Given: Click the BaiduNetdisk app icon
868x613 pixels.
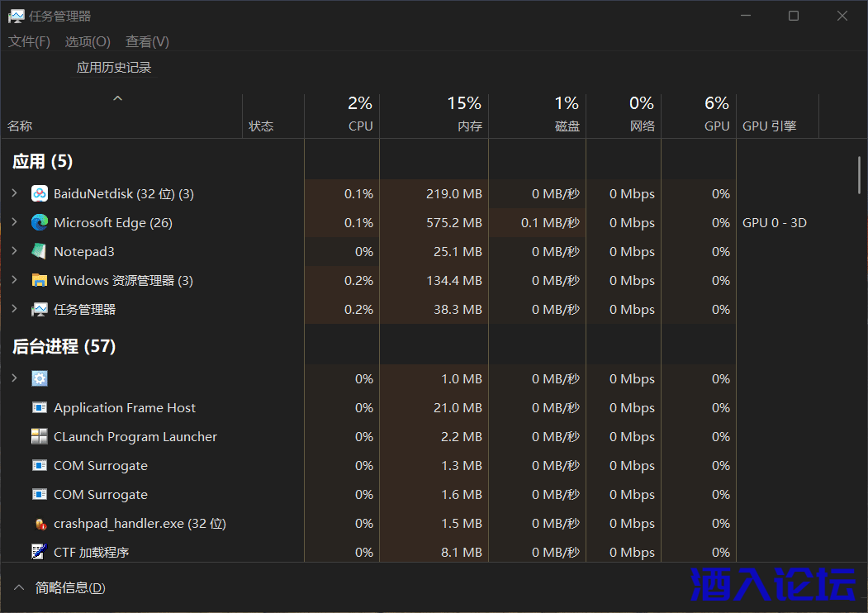Looking at the screenshot, I should pos(40,194).
